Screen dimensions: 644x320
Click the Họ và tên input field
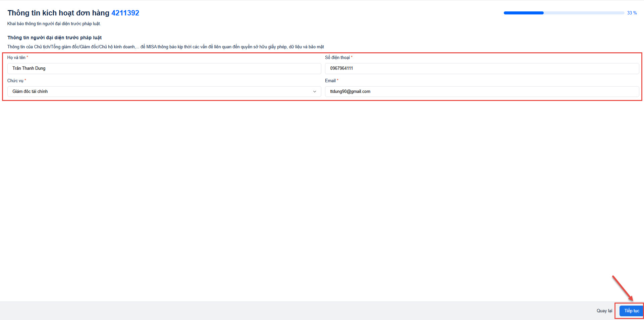click(164, 68)
